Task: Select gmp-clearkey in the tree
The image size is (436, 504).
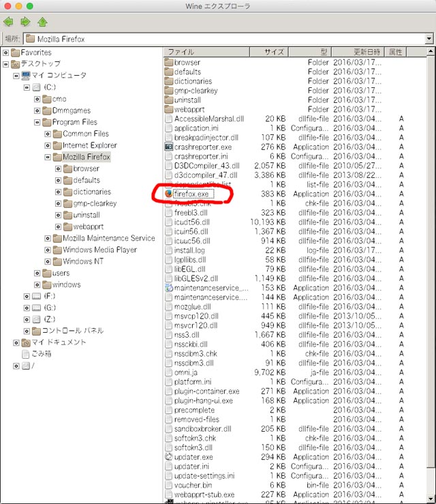Action: 95,203
